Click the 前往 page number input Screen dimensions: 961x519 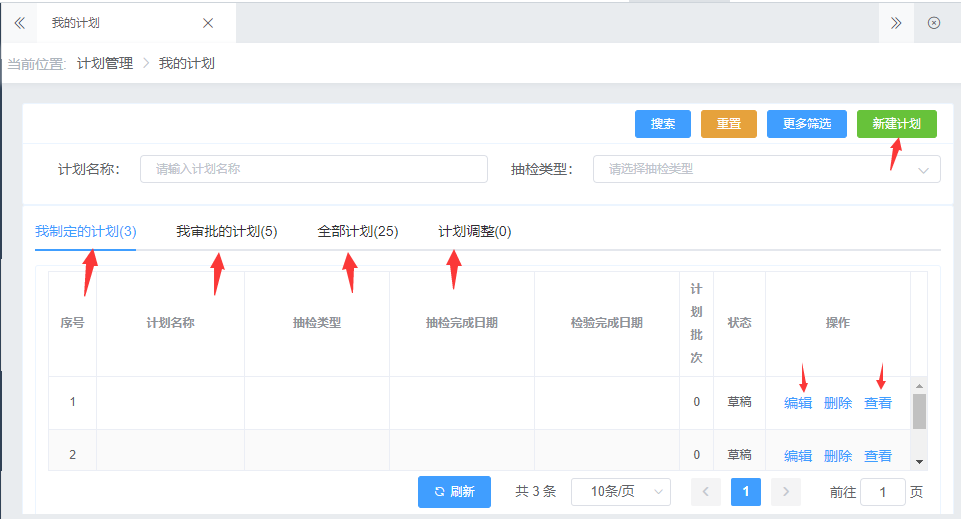pos(883,491)
